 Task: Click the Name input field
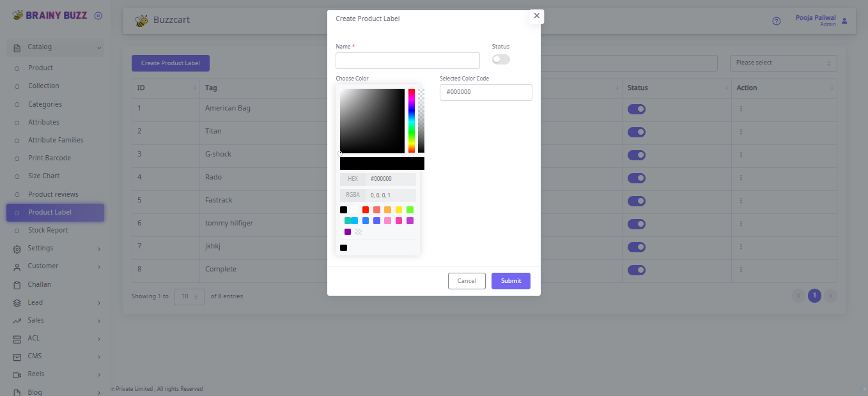click(x=407, y=60)
